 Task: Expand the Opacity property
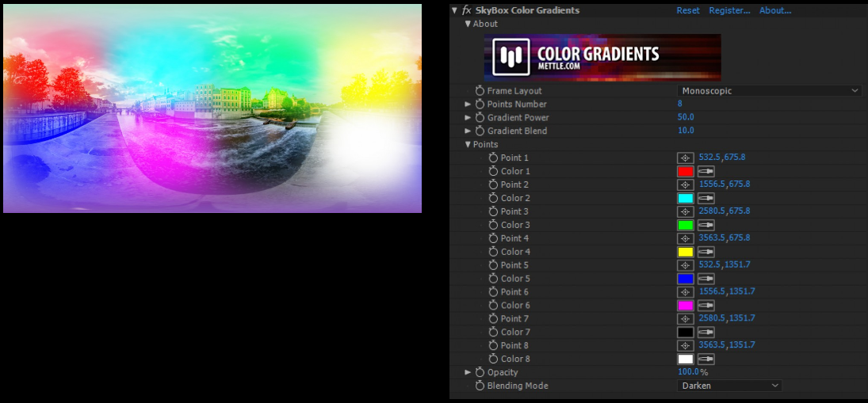(468, 372)
